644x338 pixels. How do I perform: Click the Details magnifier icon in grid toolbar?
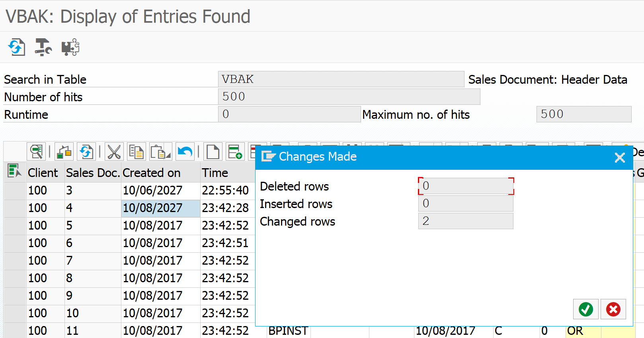pos(36,152)
